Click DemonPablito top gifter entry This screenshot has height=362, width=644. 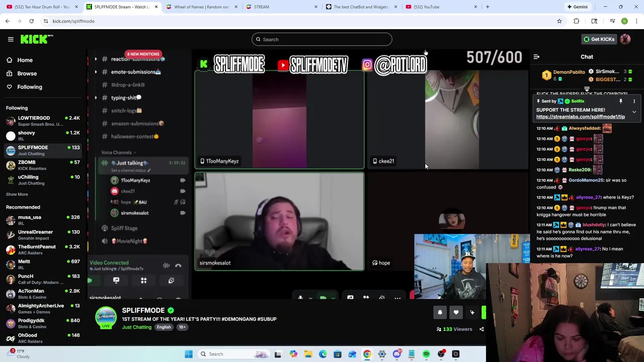pyautogui.click(x=562, y=75)
